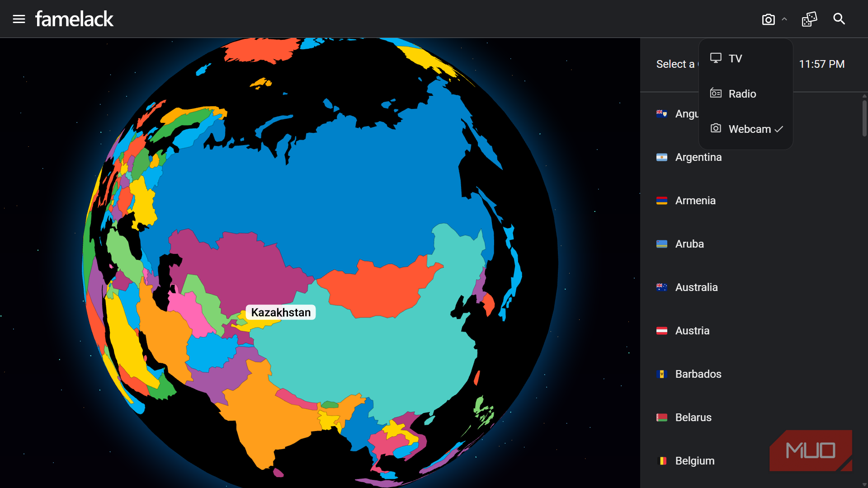Screen dimensions: 868x488
Task: Click the Belgium flag icon
Action: point(662,461)
